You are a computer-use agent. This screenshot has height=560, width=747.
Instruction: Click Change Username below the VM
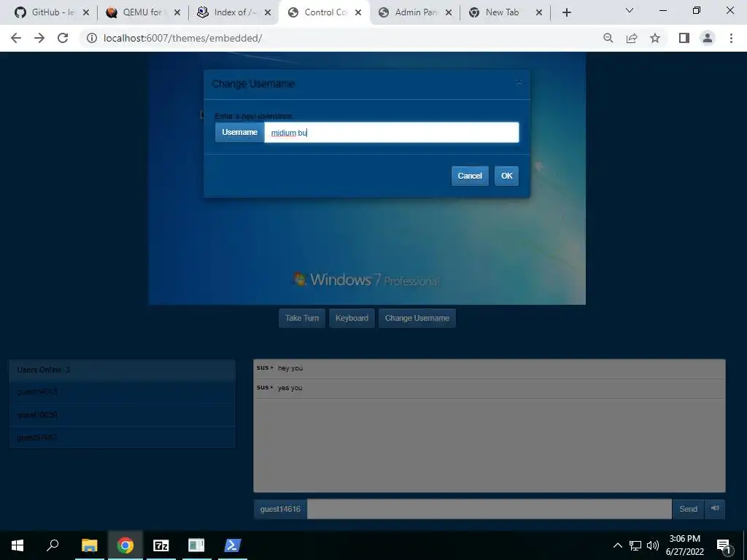coord(417,318)
